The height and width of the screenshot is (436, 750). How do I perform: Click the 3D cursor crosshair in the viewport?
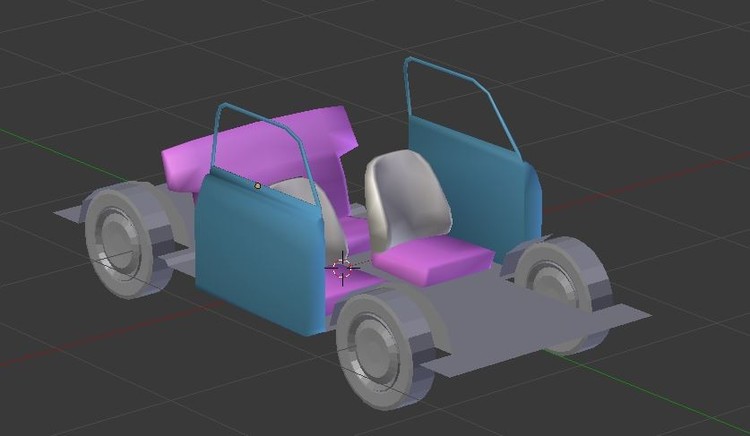point(342,268)
